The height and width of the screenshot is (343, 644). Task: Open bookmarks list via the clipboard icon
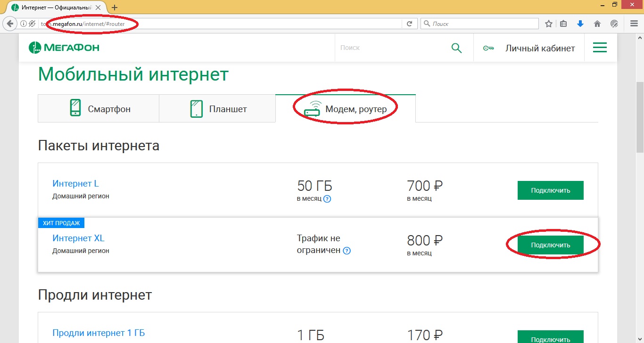563,23
